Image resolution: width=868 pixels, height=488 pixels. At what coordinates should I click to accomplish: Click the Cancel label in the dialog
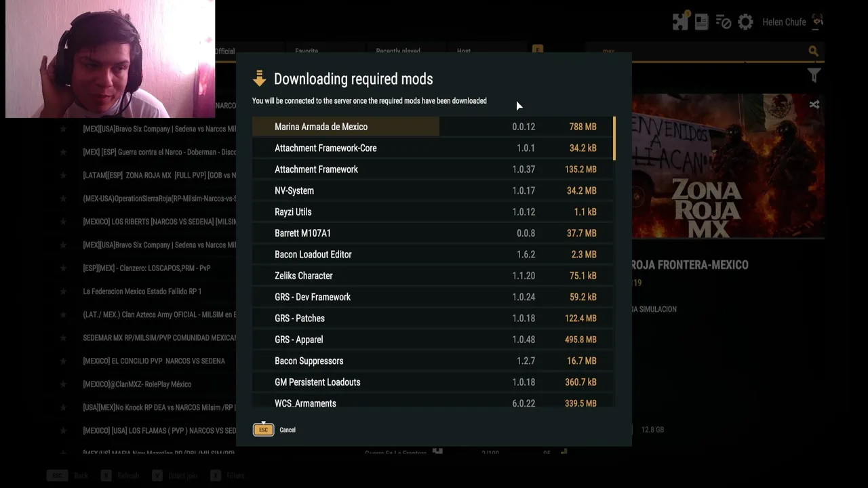tap(288, 430)
